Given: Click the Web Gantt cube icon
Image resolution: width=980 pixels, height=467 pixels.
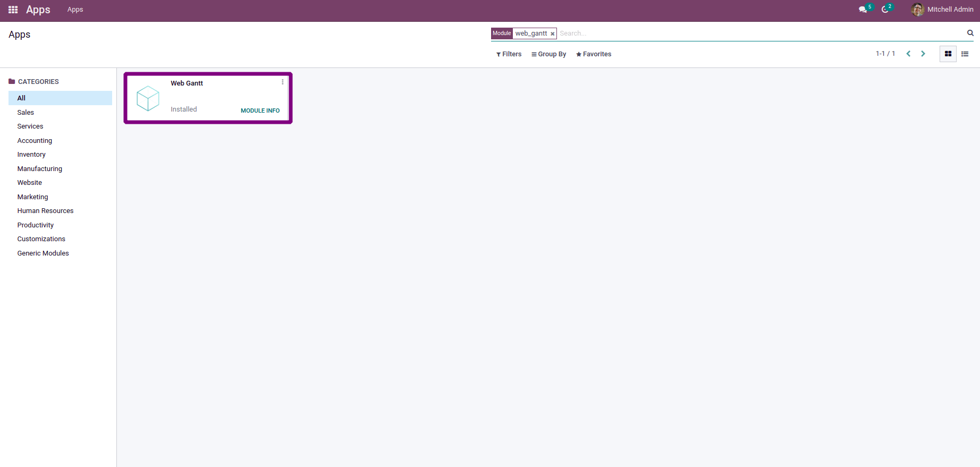Looking at the screenshot, I should point(148,98).
